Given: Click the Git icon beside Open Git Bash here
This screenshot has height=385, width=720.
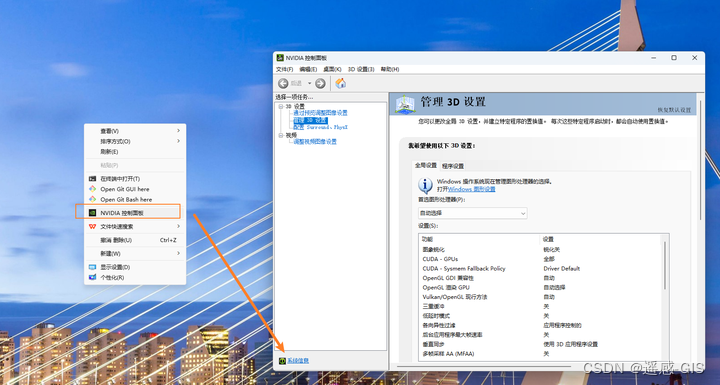Looking at the screenshot, I should 92,199.
